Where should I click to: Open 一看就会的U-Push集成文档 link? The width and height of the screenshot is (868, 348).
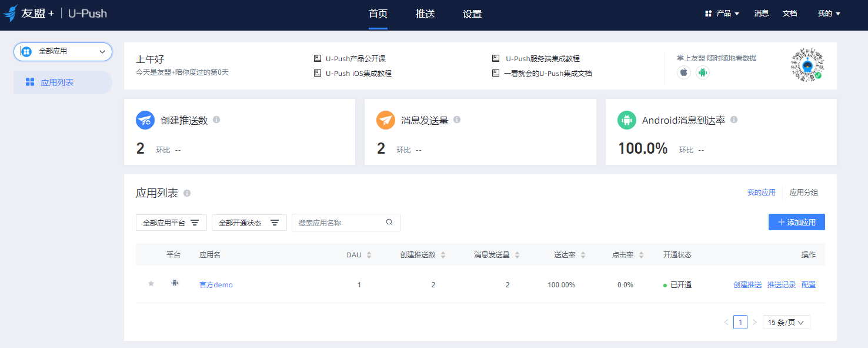548,74
